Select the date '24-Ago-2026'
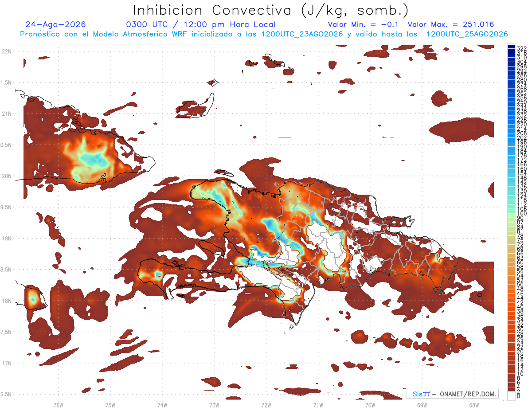The width and height of the screenshot is (532, 411). [56, 24]
